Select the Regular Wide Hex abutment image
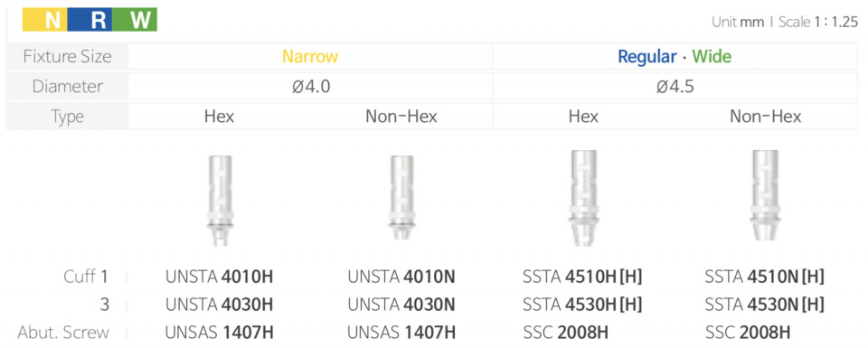This screenshot has width=868, height=348. (583, 198)
